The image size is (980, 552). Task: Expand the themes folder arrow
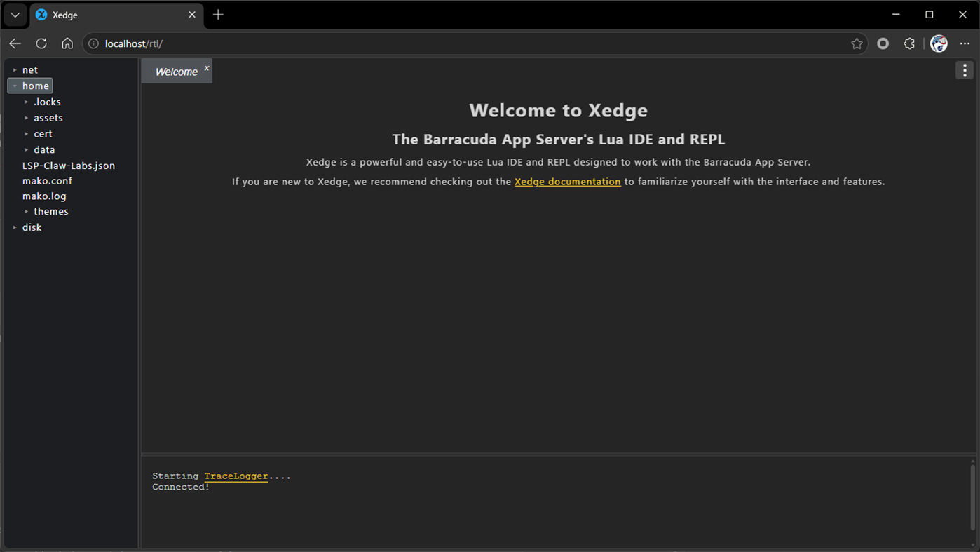pos(27,212)
